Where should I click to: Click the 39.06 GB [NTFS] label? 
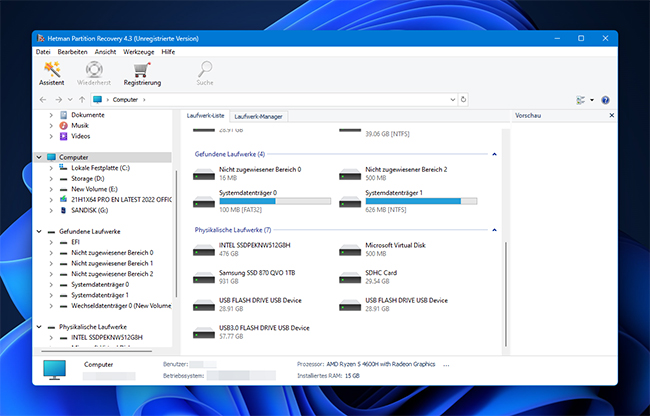click(387, 134)
